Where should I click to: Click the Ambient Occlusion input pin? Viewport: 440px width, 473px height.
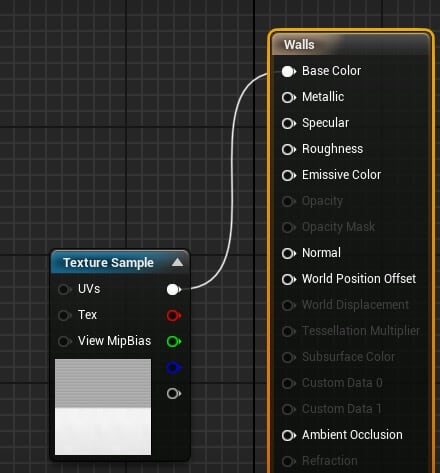(x=289, y=435)
